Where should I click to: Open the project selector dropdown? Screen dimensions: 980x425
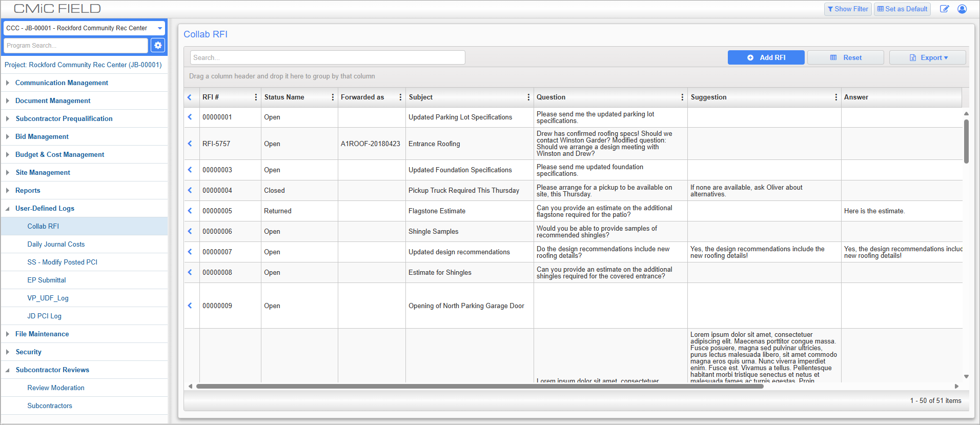point(84,28)
